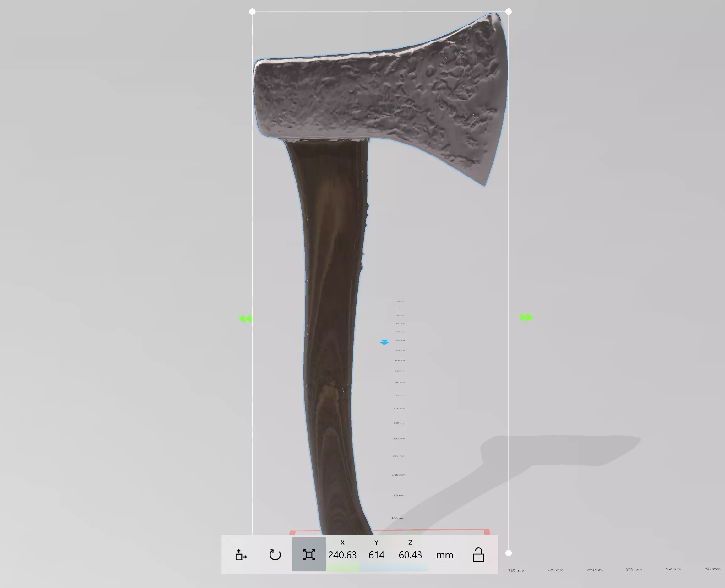
Task: Click the X dimension value 240.63
Action: [342, 555]
